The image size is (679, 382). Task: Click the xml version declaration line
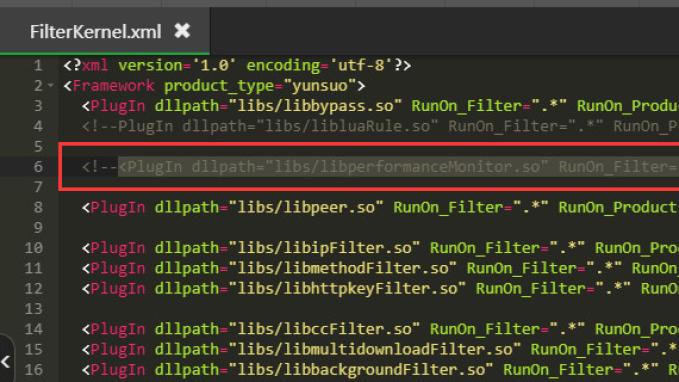coord(237,65)
